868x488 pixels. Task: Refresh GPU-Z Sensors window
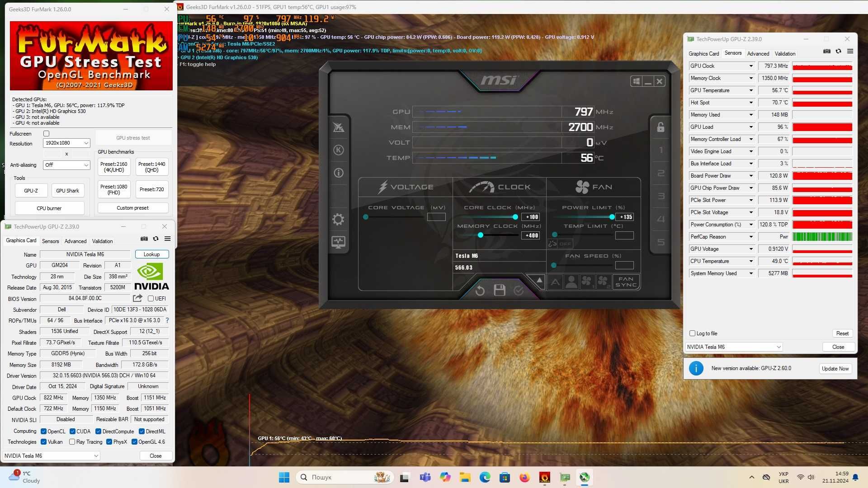[838, 51]
